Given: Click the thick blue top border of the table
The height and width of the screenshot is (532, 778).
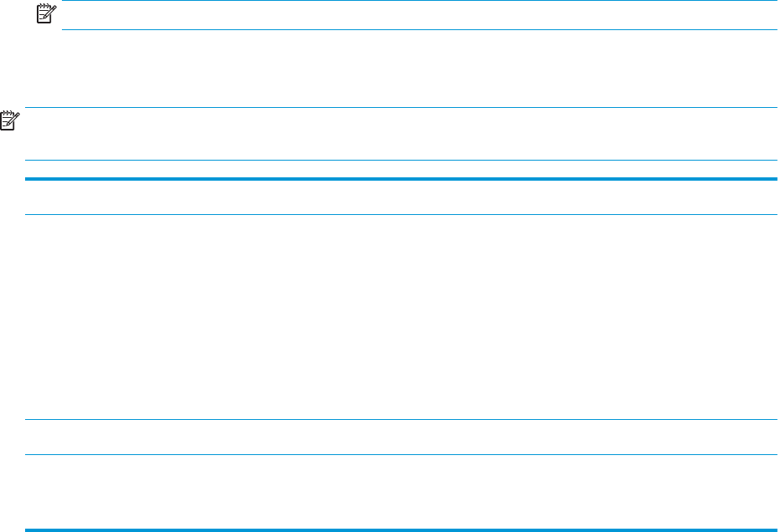Looking at the screenshot, I should [401, 179].
